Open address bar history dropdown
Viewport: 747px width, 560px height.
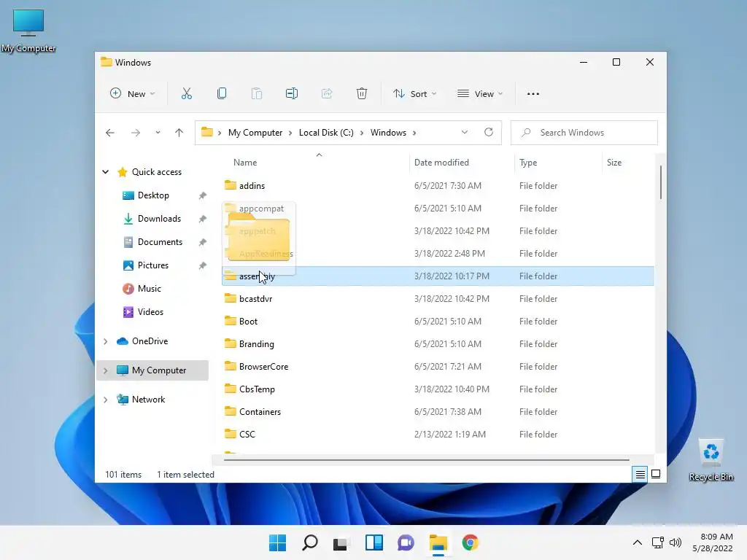(465, 133)
